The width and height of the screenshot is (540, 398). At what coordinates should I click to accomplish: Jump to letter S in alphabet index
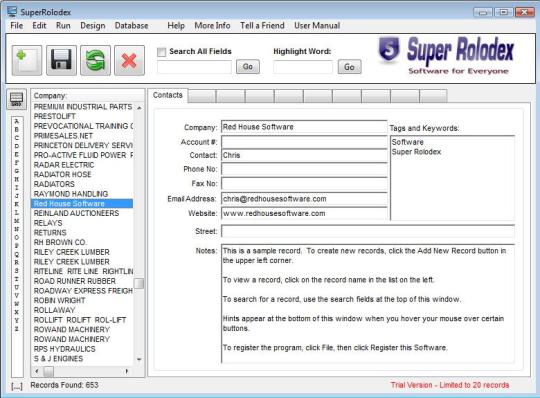17,271
